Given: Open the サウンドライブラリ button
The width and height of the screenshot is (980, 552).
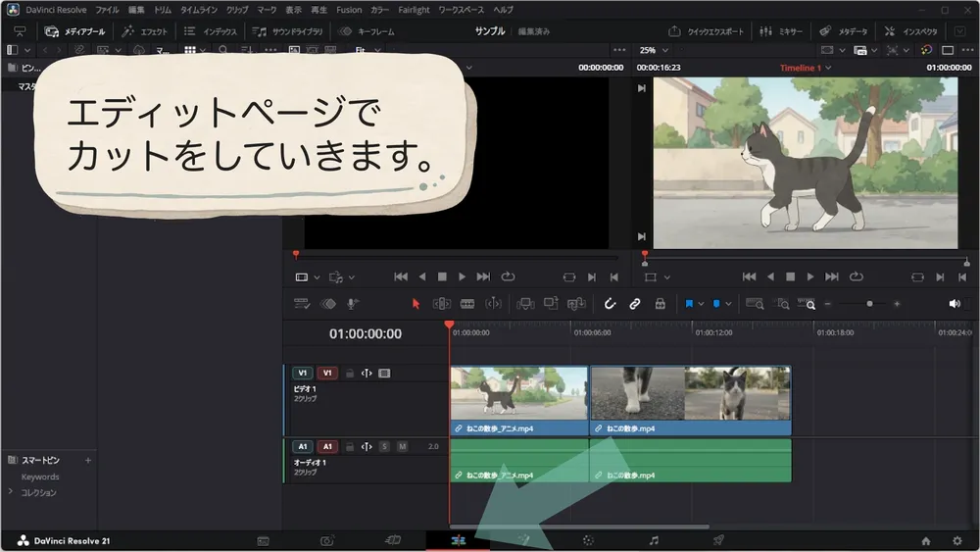Looking at the screenshot, I should 288,31.
